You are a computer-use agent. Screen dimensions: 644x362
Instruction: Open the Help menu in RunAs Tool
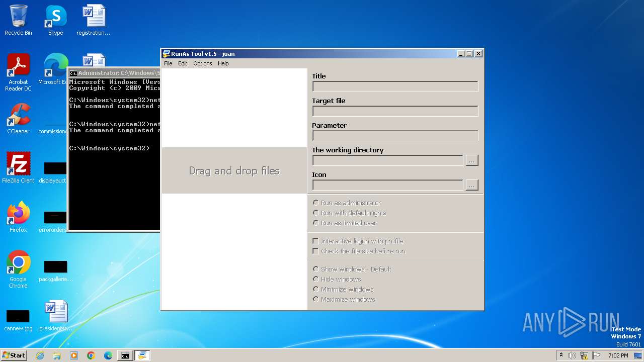click(x=223, y=63)
